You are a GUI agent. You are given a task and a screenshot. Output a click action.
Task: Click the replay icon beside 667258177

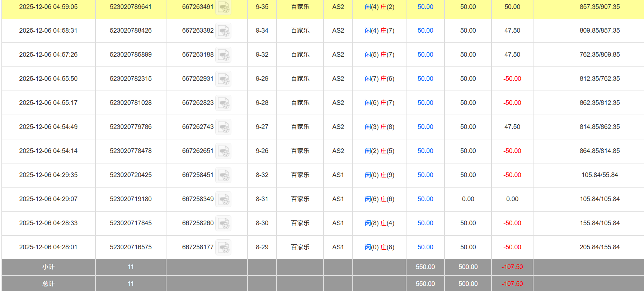tap(223, 248)
